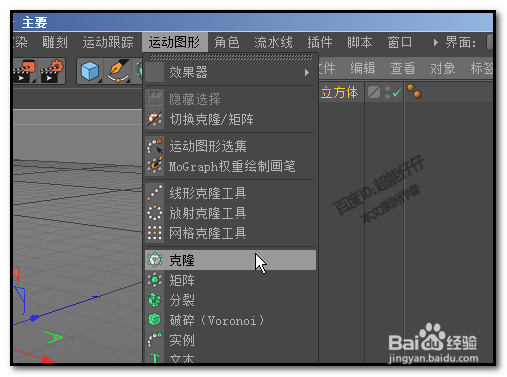Choose 破碎 (Voronoi) entry

pyautogui.click(x=230, y=320)
